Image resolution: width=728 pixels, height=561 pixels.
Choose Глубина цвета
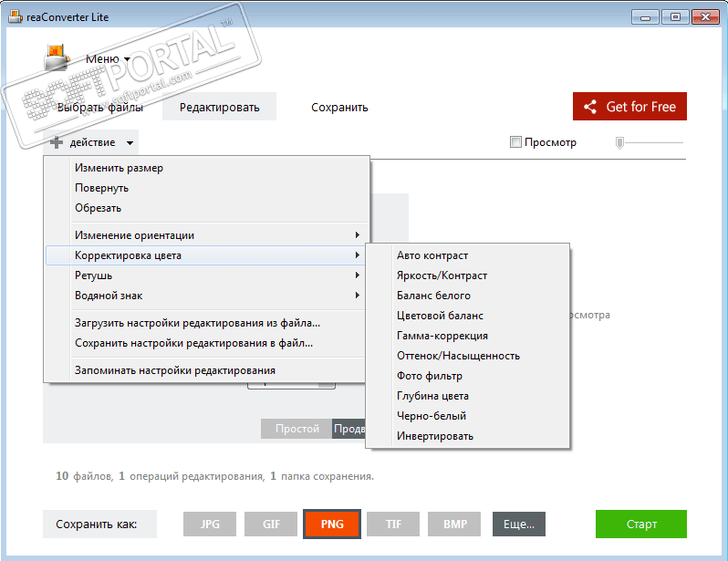pos(467,396)
